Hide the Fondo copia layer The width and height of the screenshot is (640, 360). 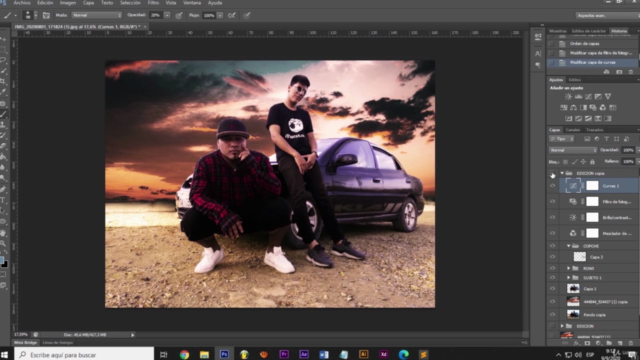click(x=553, y=315)
